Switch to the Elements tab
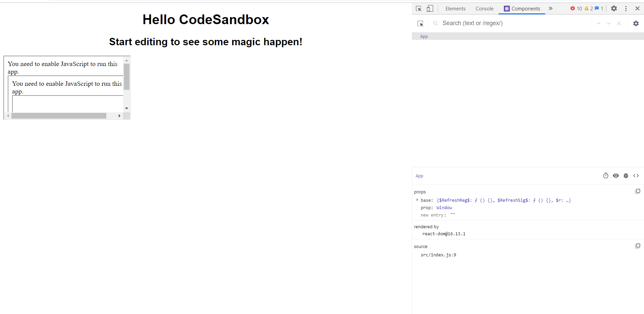 (x=455, y=9)
